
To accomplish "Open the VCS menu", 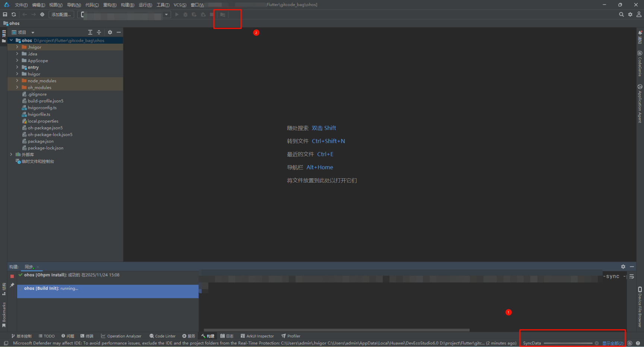I will (x=180, y=5).
